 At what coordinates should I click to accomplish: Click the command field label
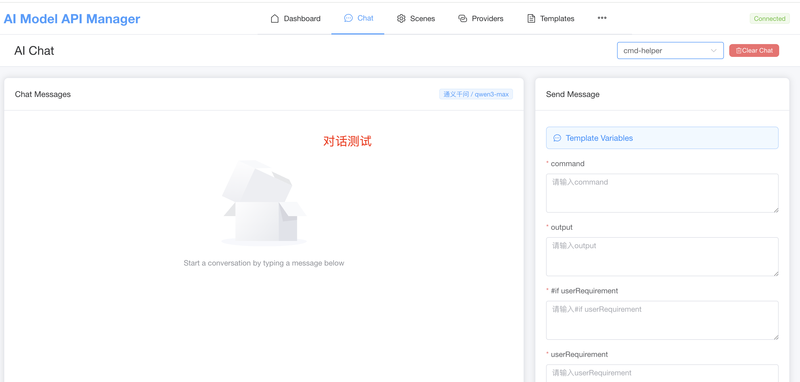click(x=567, y=164)
